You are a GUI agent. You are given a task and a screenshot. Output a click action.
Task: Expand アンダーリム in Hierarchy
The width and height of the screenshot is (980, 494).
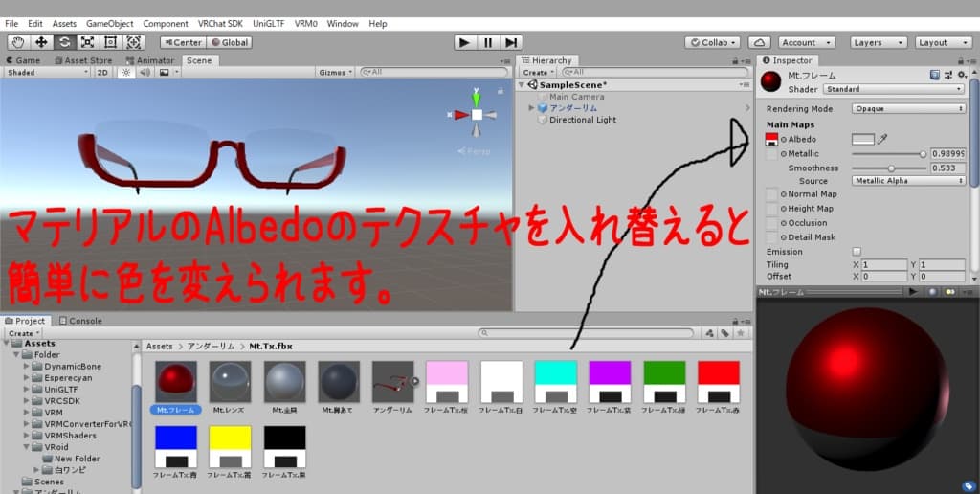click(x=532, y=108)
